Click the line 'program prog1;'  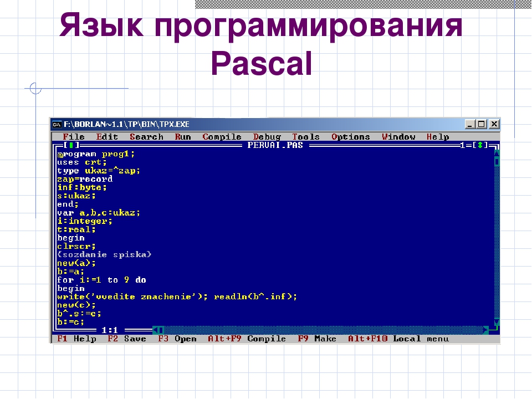(x=96, y=154)
